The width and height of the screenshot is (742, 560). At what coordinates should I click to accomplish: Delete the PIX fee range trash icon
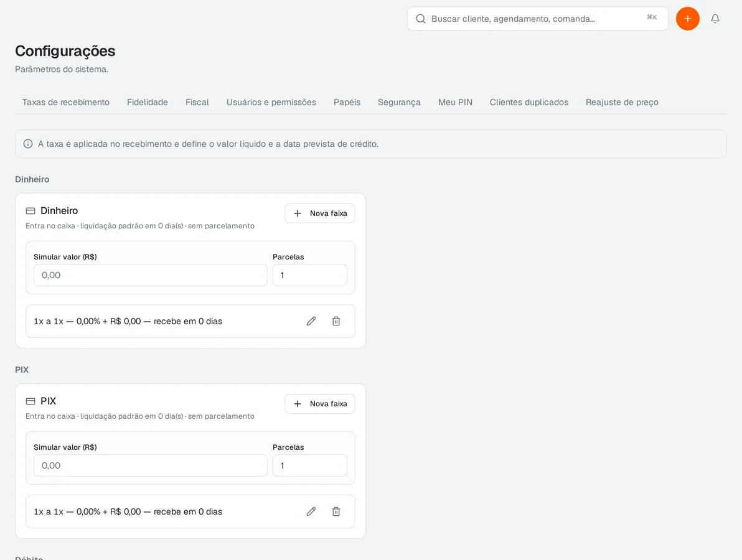pos(336,511)
